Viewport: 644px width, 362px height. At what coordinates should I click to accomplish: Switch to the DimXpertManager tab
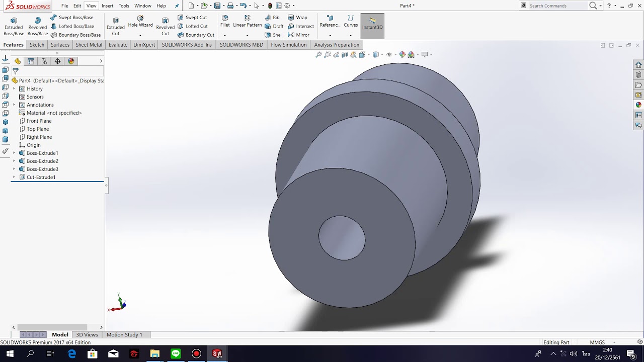(58, 61)
